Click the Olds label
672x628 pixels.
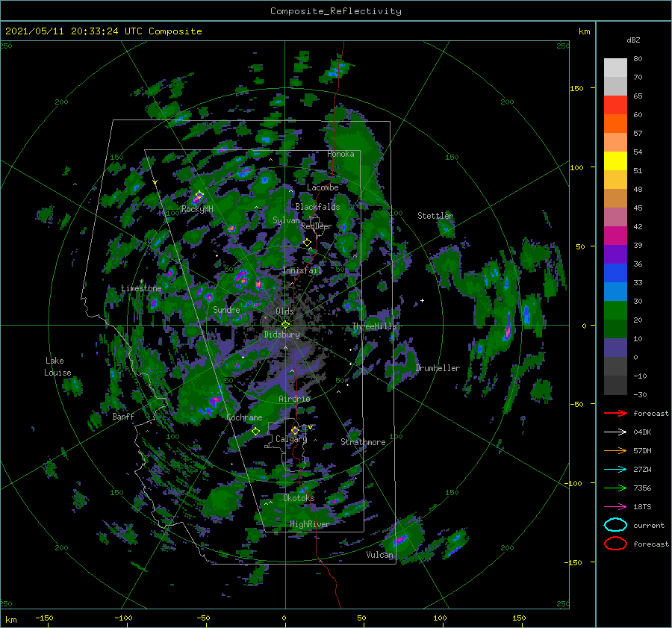point(284,311)
